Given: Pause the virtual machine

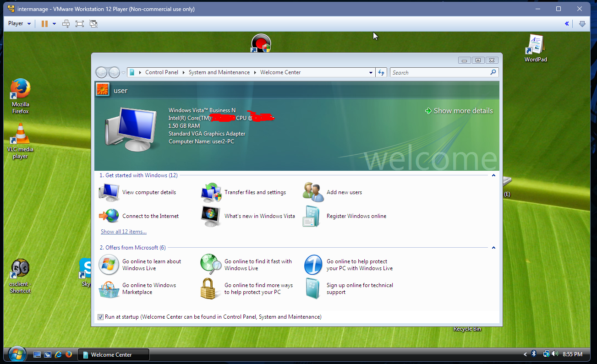Looking at the screenshot, I should pyautogui.click(x=44, y=24).
